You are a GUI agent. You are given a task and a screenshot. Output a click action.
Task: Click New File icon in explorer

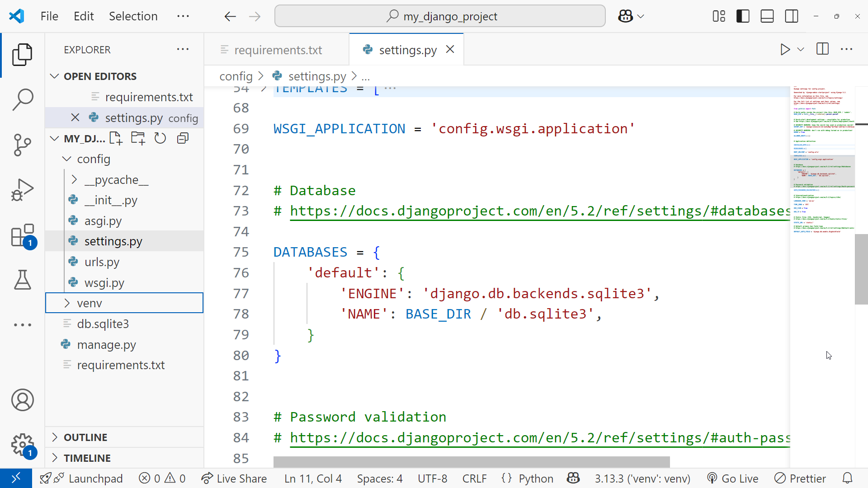click(116, 138)
